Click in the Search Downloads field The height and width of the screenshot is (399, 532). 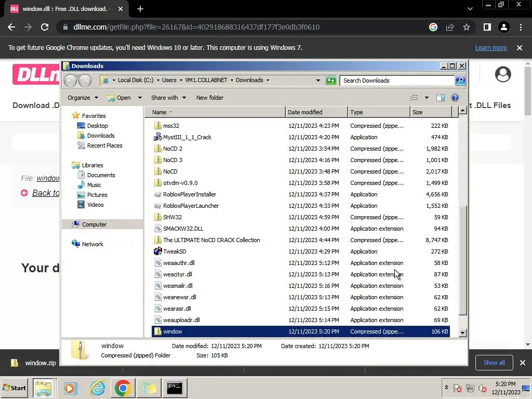(397, 81)
